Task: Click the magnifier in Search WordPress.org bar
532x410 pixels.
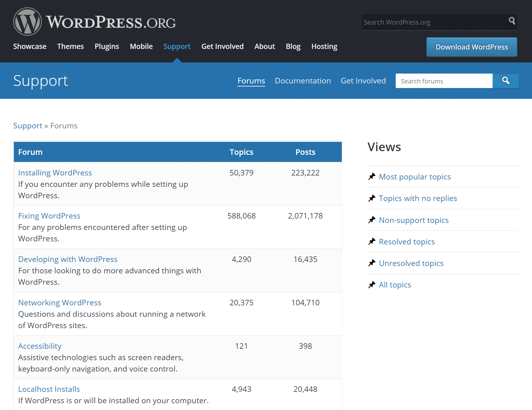Action: (x=511, y=21)
